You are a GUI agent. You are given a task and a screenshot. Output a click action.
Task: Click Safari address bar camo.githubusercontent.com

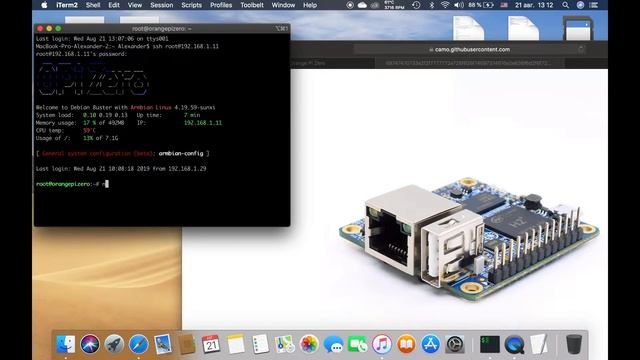pos(469,49)
